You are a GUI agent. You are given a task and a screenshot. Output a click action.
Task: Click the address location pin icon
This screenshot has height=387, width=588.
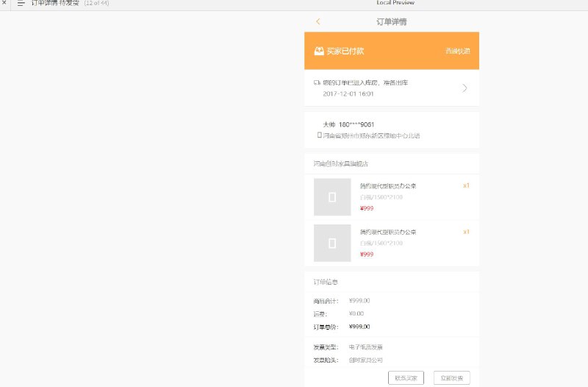320,135
